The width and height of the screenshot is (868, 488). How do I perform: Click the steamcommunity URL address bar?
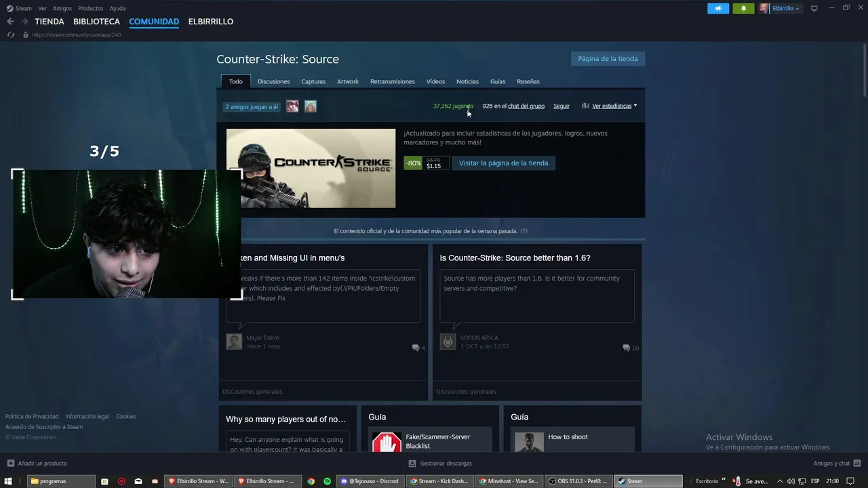76,35
